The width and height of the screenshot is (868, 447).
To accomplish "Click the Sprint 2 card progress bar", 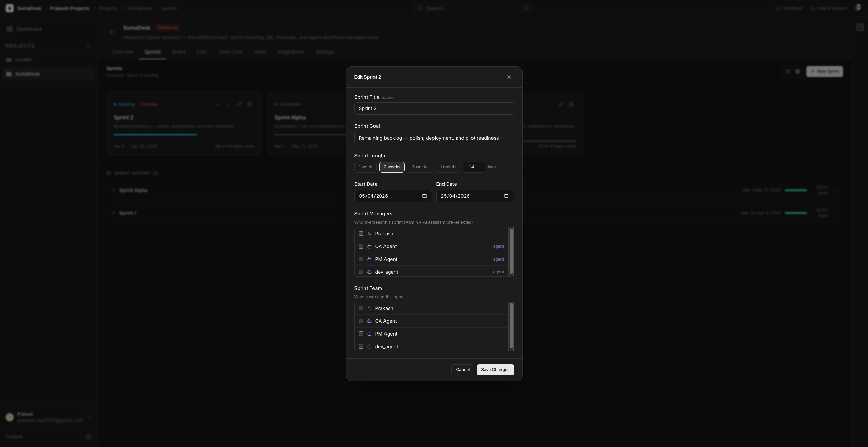I will coord(184,135).
